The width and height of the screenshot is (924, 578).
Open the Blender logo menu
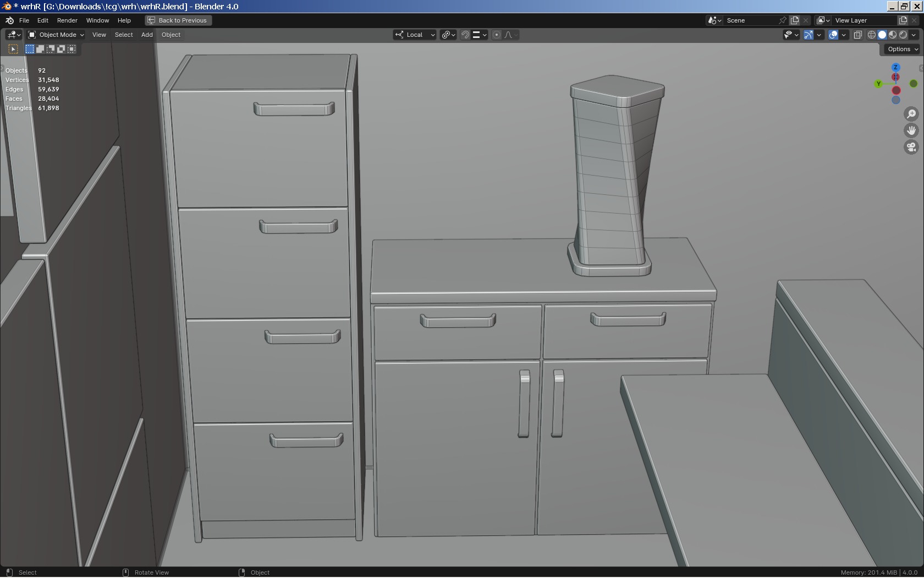[9, 20]
